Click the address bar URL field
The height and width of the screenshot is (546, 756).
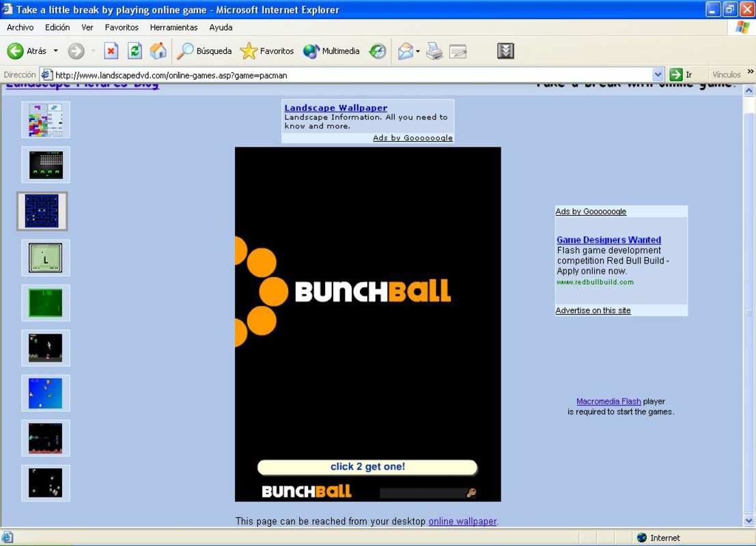pos(352,74)
